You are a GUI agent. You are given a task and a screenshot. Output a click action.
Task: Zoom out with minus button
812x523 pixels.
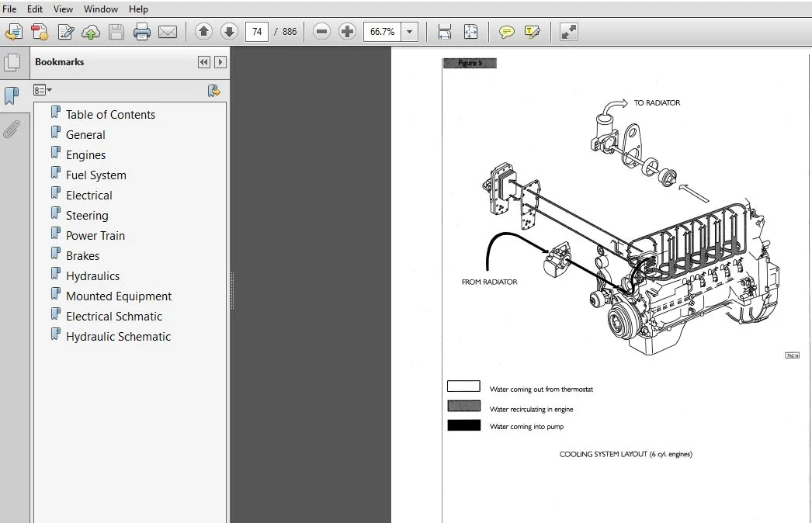tap(321, 32)
